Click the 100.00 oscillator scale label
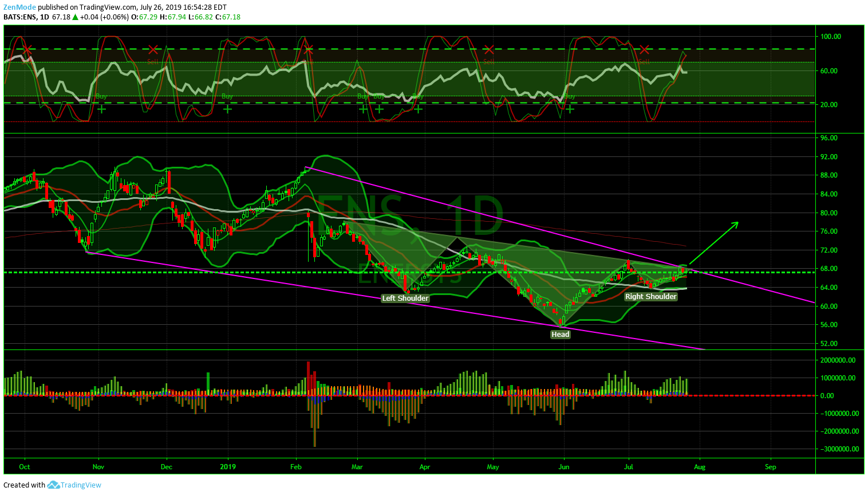The image size is (868, 495). [x=830, y=37]
